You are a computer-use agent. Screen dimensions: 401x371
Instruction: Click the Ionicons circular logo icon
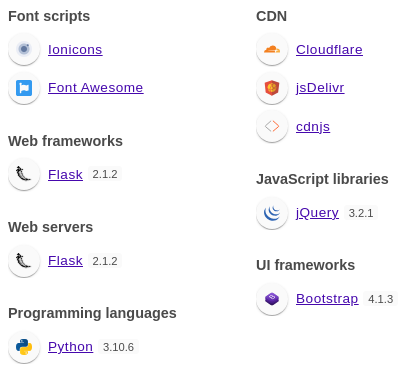(24, 49)
